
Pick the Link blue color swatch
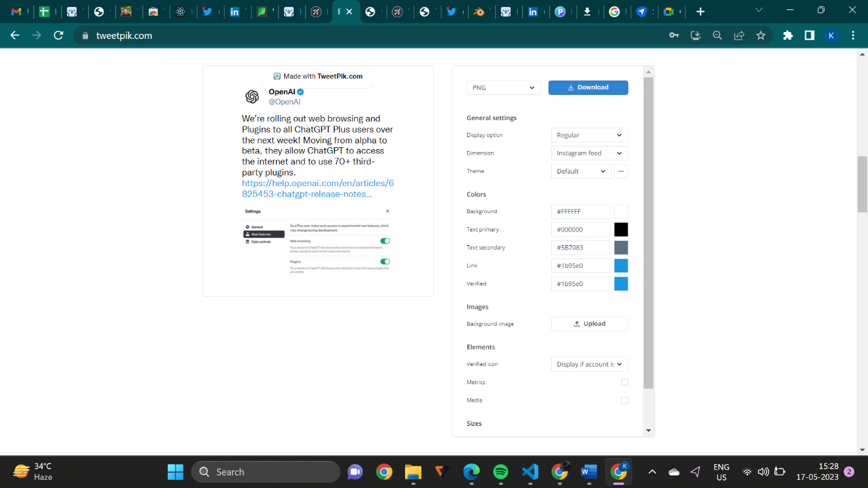click(621, 266)
